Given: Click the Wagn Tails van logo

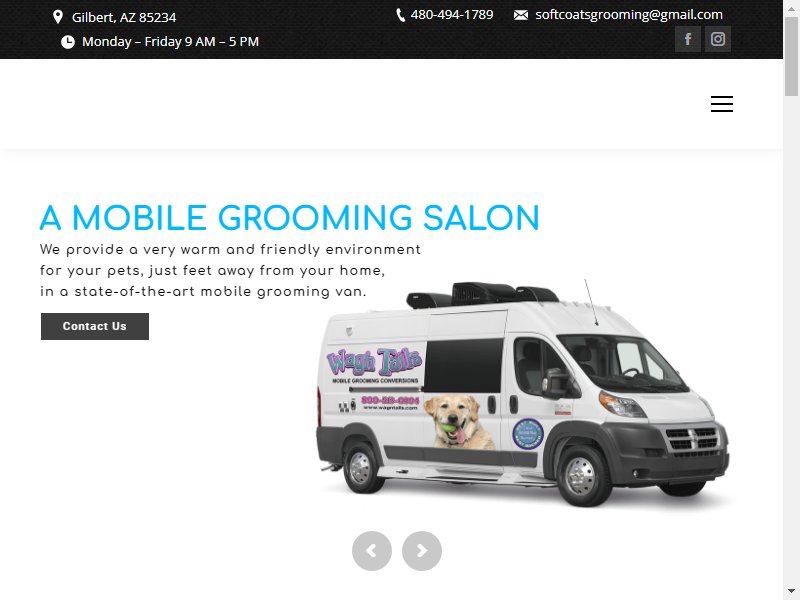Looking at the screenshot, I should [x=374, y=362].
